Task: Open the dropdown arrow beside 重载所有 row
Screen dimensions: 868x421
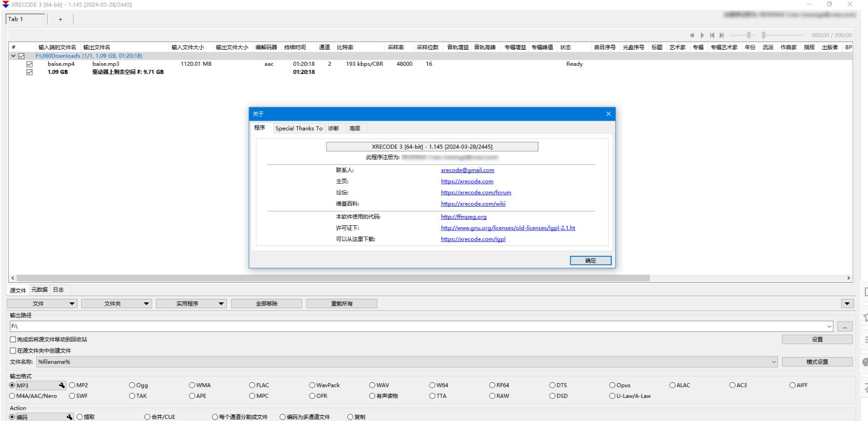Action: click(847, 303)
